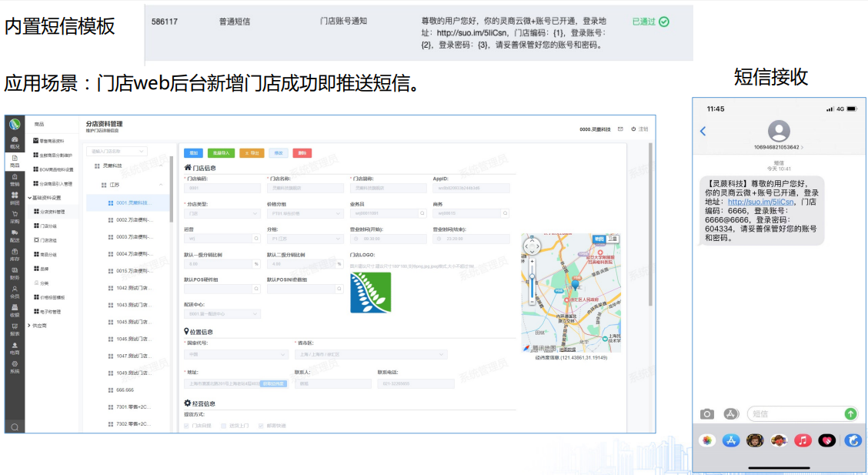Toggle the 门店自提 checkbox
The height and width of the screenshot is (475, 868).
tap(186, 425)
